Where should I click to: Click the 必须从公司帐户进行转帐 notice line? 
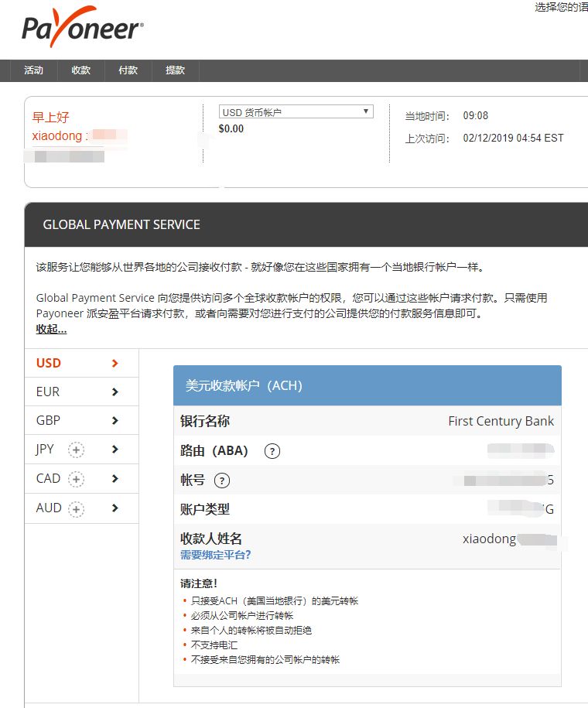click(242, 616)
